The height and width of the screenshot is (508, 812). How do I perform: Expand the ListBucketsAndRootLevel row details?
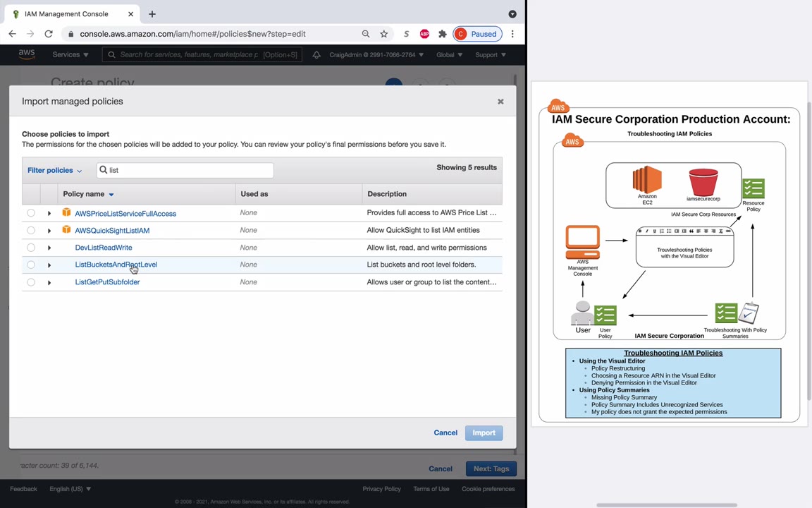tap(49, 265)
